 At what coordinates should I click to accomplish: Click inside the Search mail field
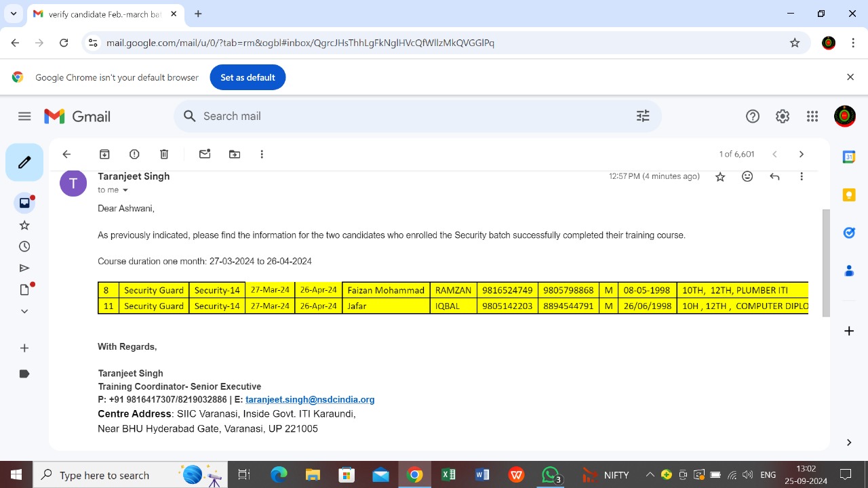click(x=407, y=117)
